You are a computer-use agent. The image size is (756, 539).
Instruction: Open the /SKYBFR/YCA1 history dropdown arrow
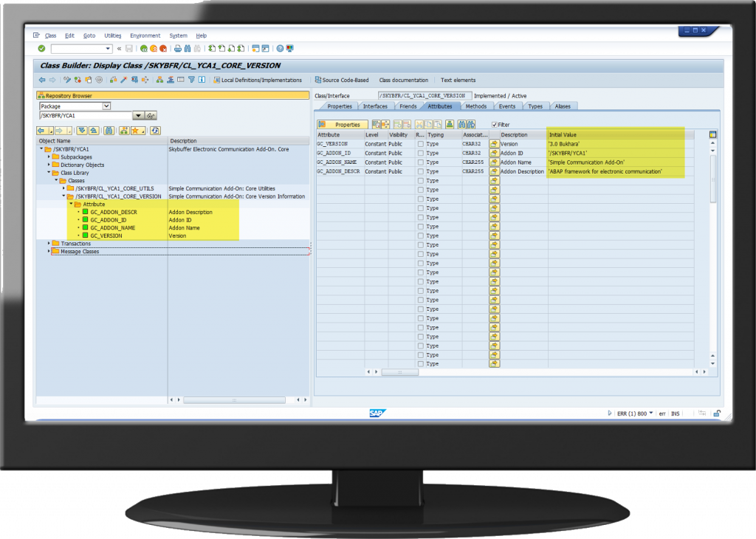pyautogui.click(x=138, y=116)
